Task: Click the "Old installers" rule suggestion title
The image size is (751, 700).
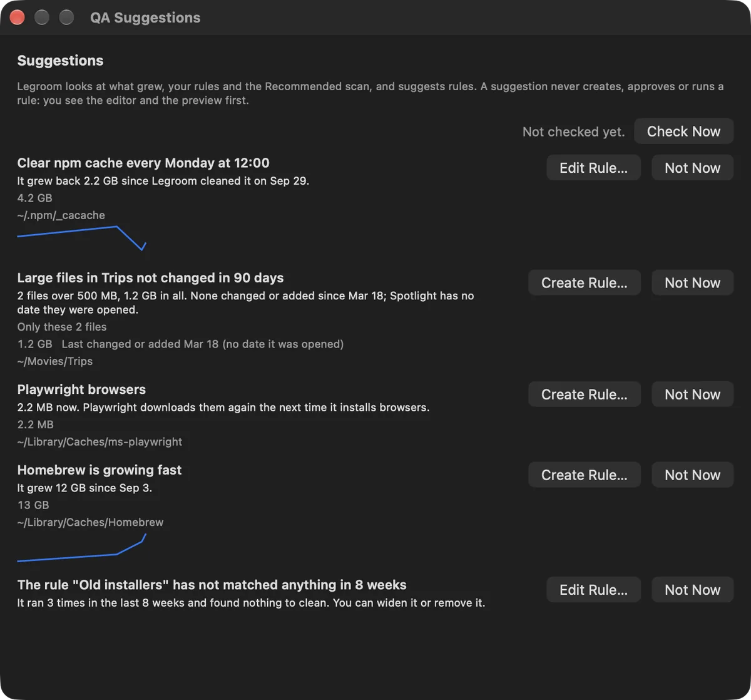Action: coord(212,585)
